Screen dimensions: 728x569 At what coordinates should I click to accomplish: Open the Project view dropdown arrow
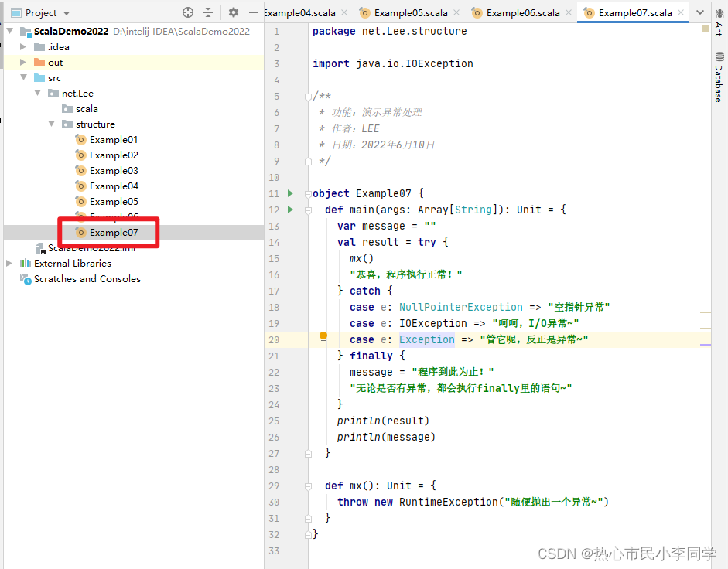67,13
